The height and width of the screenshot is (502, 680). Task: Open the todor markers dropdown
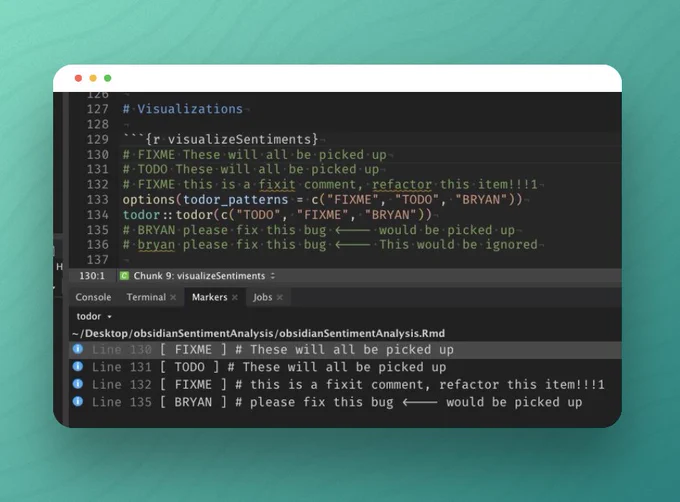click(x=94, y=316)
